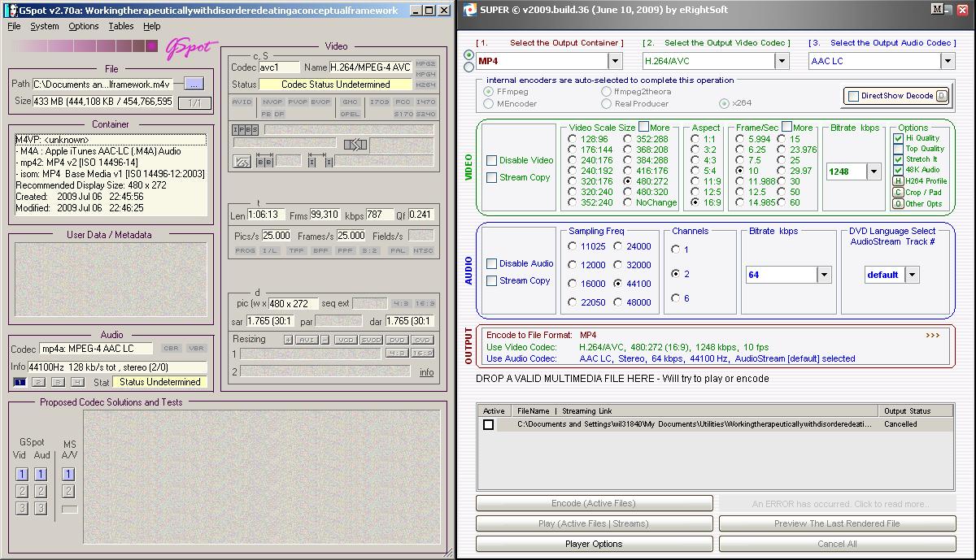Select audio stream 2 button in GSpot
The height and width of the screenshot is (560, 976).
coord(39,382)
